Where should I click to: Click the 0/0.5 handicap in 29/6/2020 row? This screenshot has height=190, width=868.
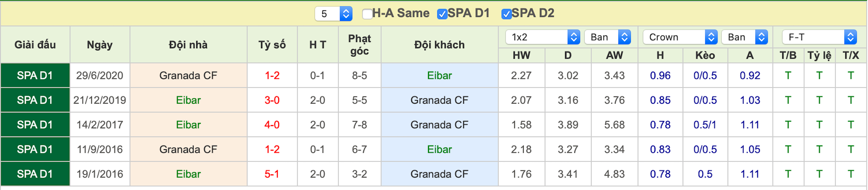(705, 75)
